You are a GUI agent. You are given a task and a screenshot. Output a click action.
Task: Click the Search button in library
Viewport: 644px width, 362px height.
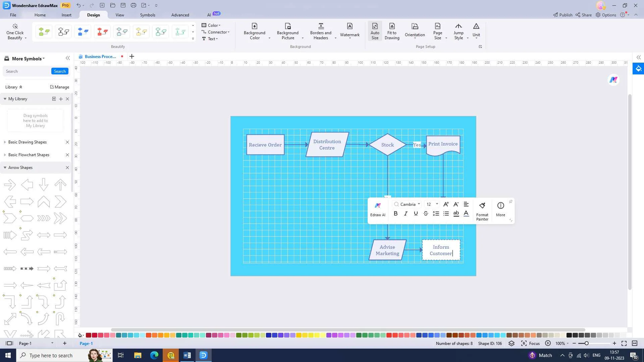tap(59, 71)
